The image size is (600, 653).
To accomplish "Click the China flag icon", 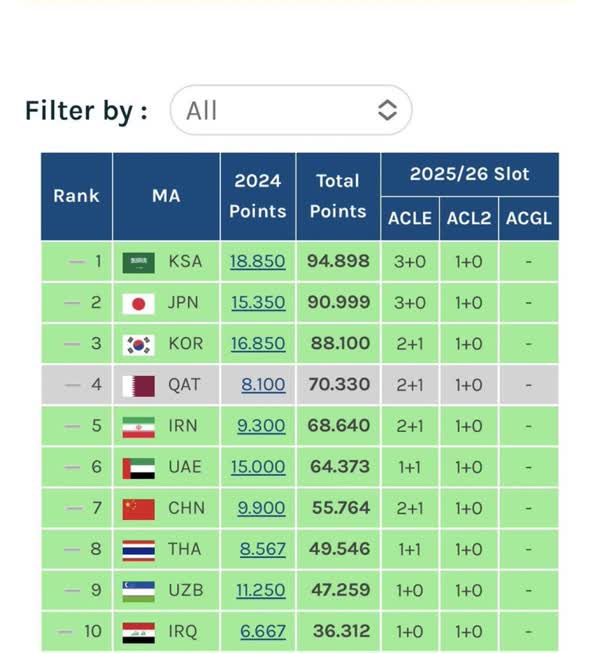I will [138, 508].
